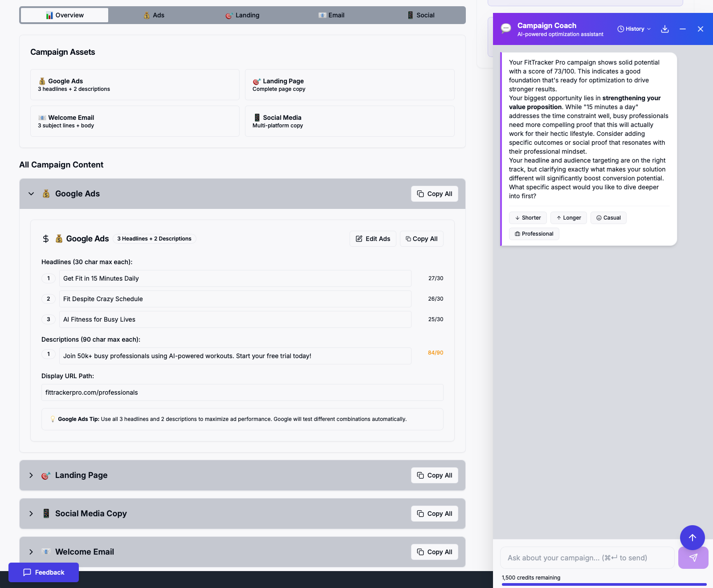713x588 pixels.
Task: Click the scroll-to-top arrow button
Action: tap(692, 538)
